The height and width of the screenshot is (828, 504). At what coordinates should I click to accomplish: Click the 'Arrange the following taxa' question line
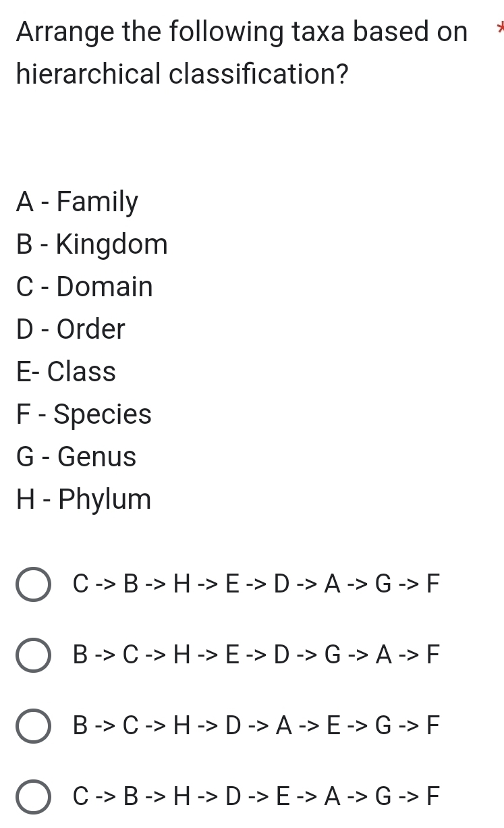242,32
